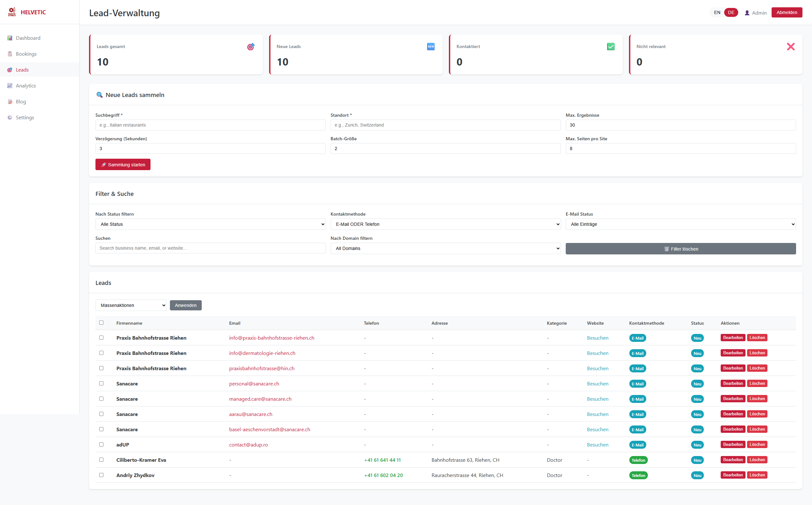Open the Nach Domain filtern dropdown
The image size is (812, 505).
[445, 248]
